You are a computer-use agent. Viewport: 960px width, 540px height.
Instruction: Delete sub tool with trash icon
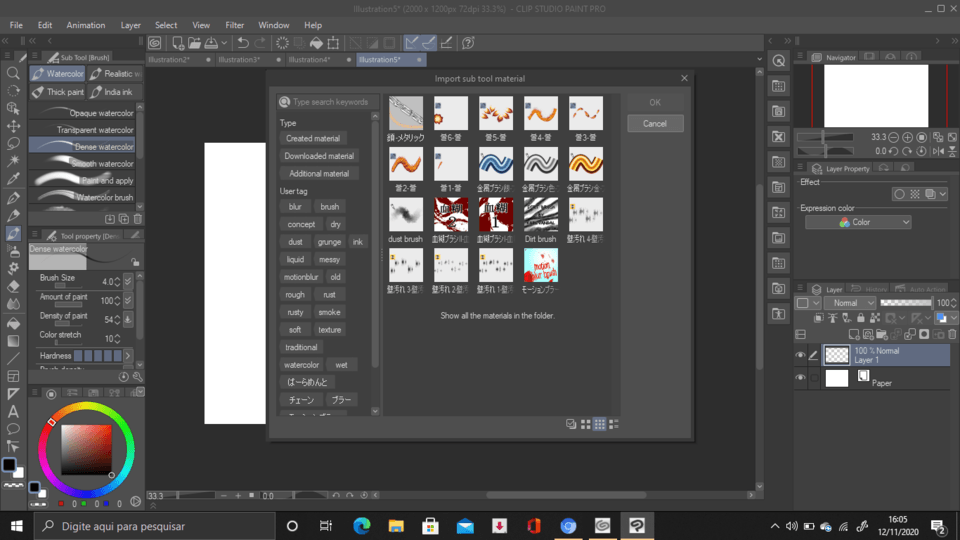[138, 219]
